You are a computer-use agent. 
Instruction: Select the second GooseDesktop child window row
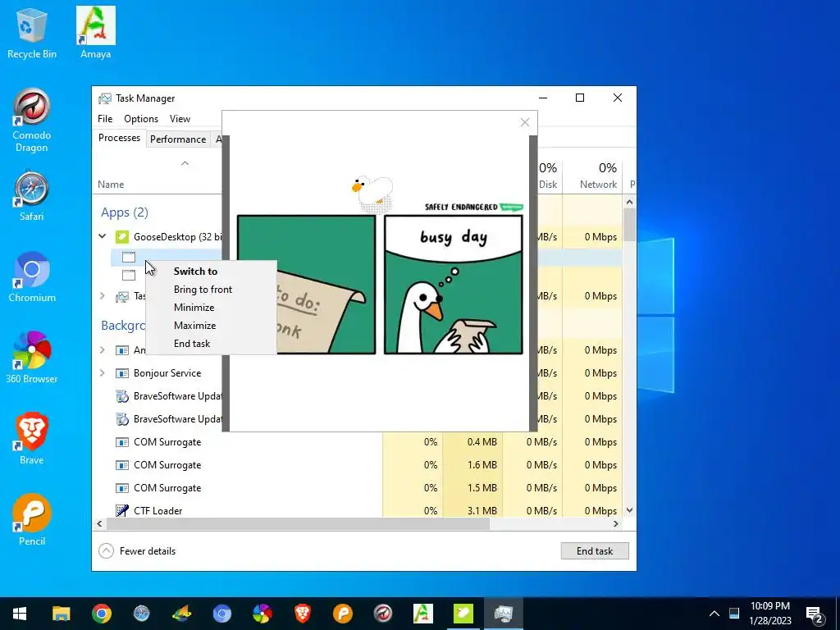click(129, 276)
